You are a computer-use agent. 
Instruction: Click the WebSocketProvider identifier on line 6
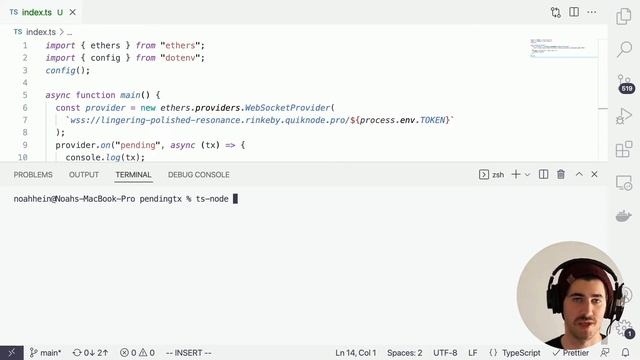click(x=287, y=108)
